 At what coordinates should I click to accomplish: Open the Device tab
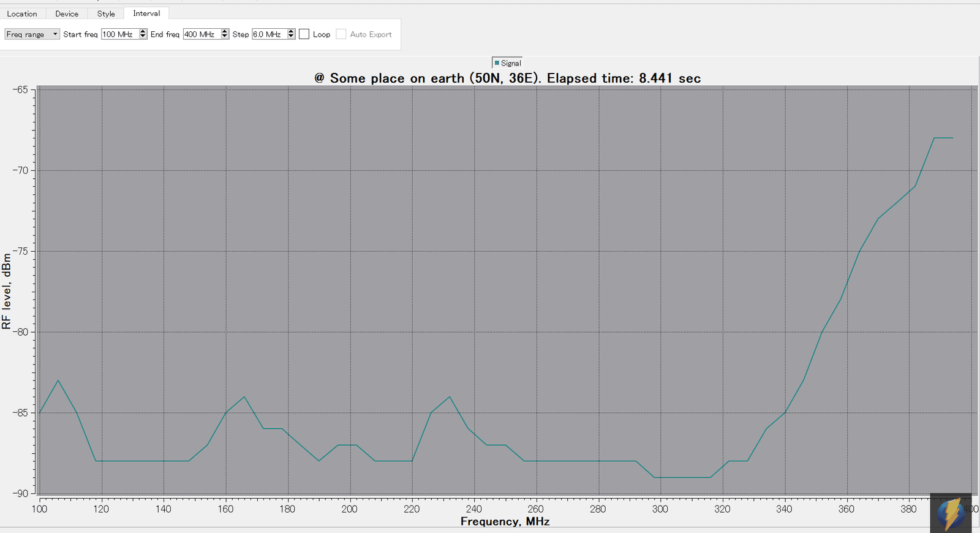pos(67,13)
